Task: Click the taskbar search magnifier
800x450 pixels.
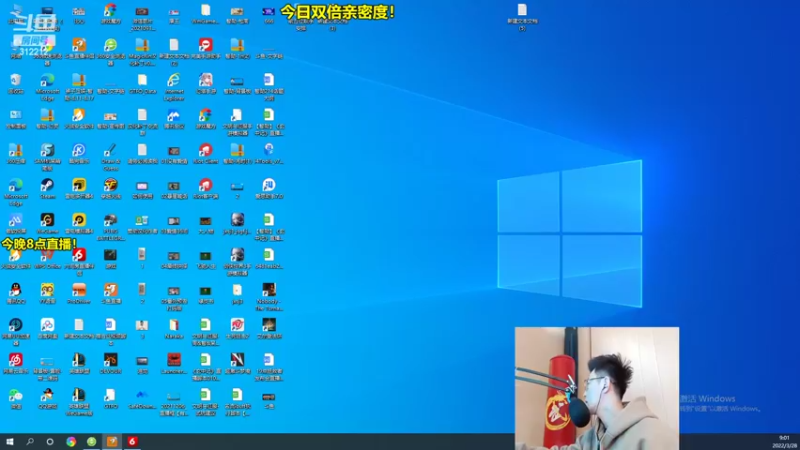Action: tap(30, 441)
